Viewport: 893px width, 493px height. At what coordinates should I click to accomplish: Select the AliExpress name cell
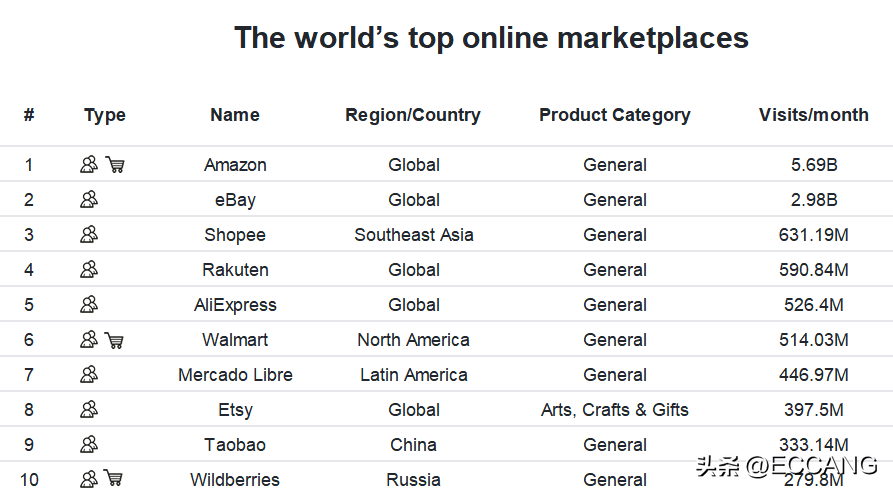(235, 305)
